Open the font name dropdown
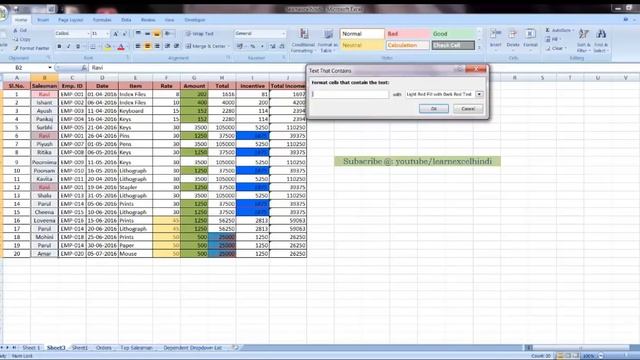This screenshot has height=360, width=640. [x=88, y=33]
